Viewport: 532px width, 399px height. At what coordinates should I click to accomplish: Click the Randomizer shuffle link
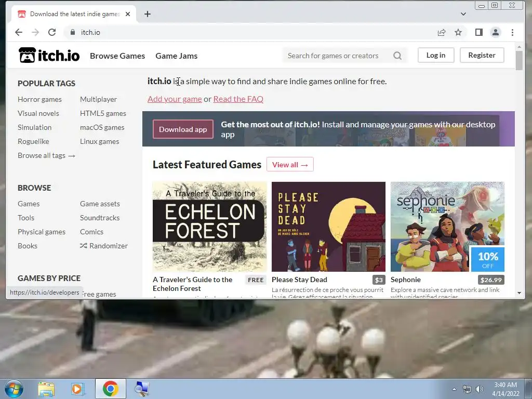tap(104, 246)
